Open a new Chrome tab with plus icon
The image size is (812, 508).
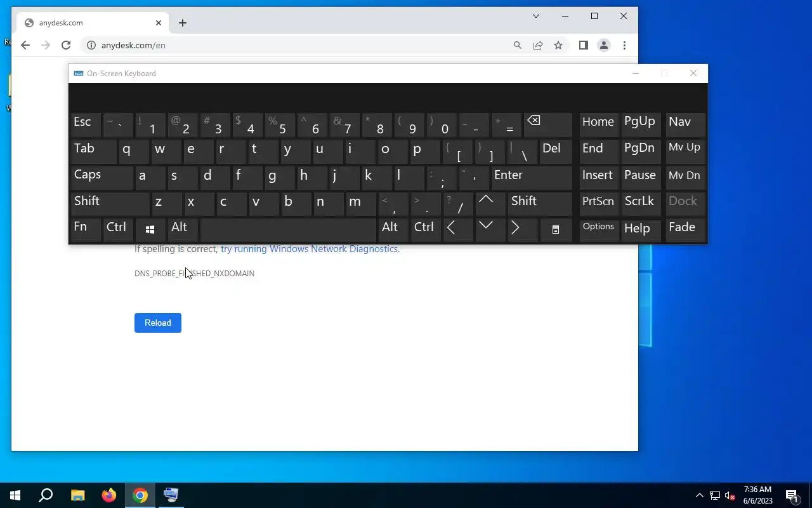pyautogui.click(x=183, y=23)
